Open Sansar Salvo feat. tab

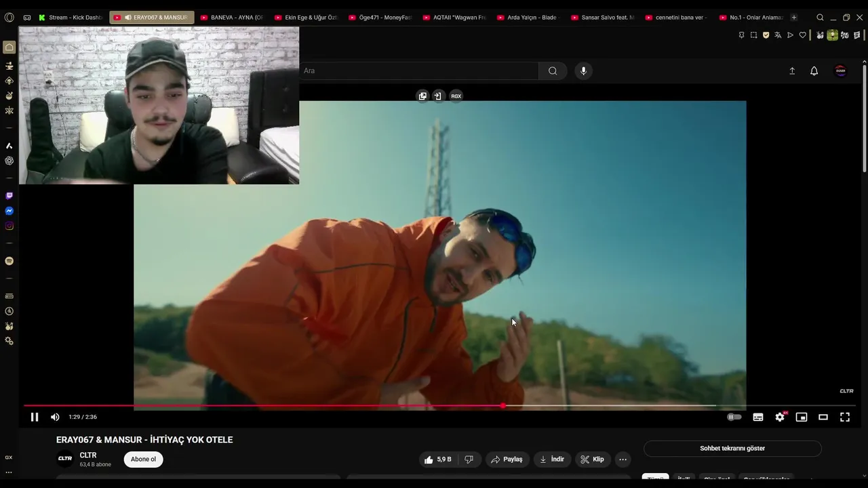(604, 18)
